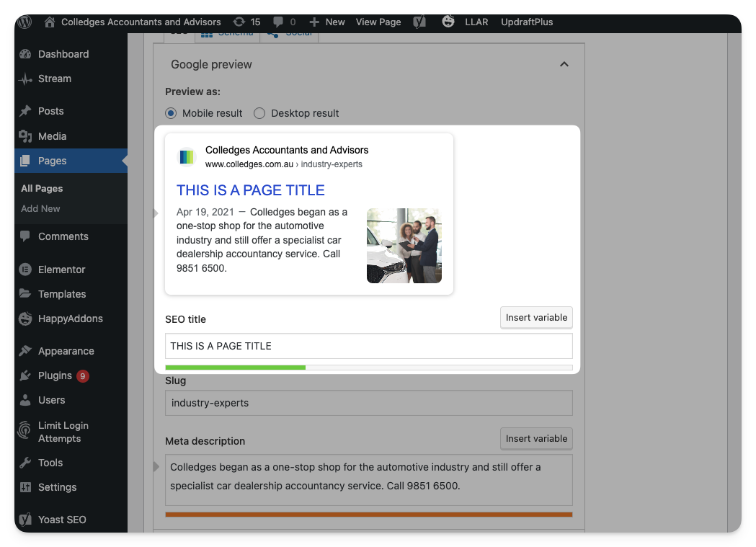
Task: Go to the Add New pages submenu
Action: [x=40, y=208]
